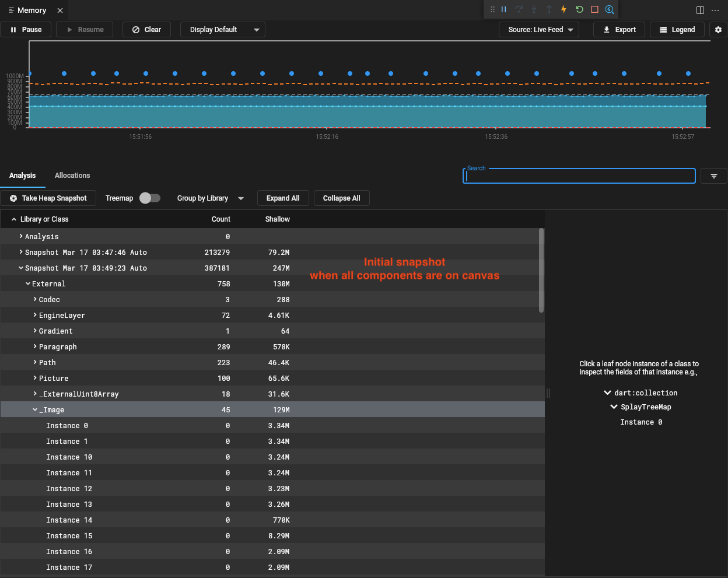Switch to the Analysis tab
The image size is (728, 578).
[22, 176]
